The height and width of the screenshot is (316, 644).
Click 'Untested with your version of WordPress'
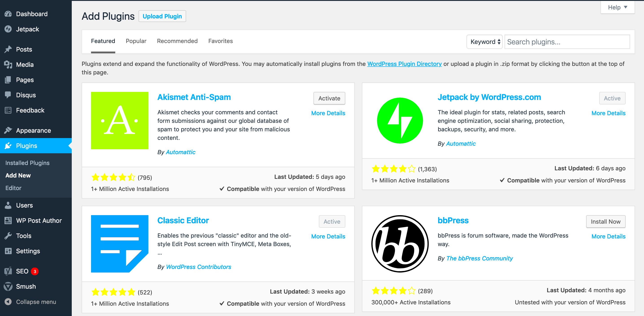pos(570,302)
